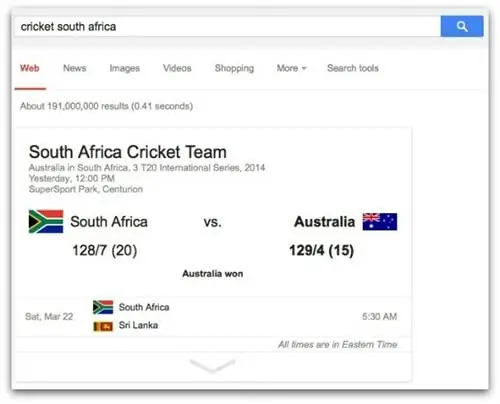Click inside the search box with cricket query
Screen dimensions: 500x404
click(x=227, y=26)
